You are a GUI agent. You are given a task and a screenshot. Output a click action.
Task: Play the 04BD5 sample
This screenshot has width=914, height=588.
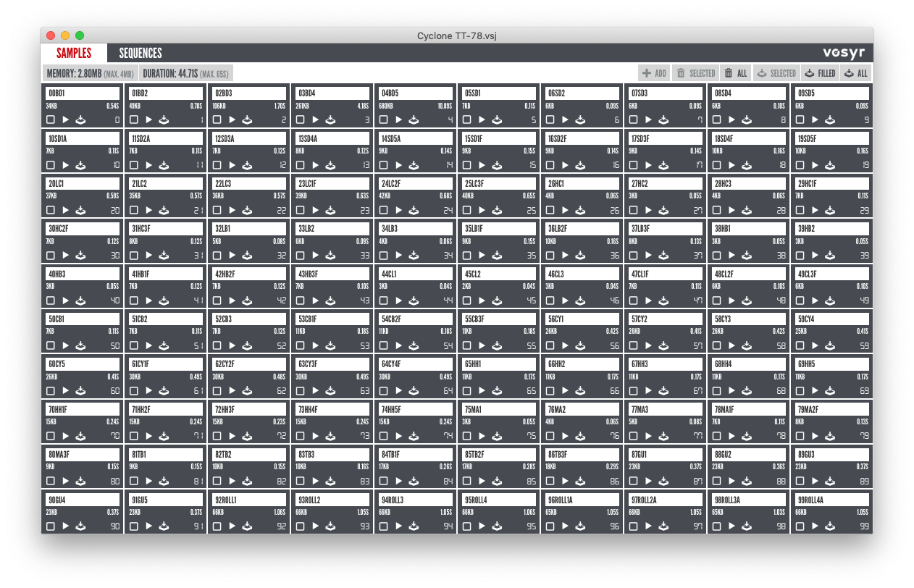(398, 120)
